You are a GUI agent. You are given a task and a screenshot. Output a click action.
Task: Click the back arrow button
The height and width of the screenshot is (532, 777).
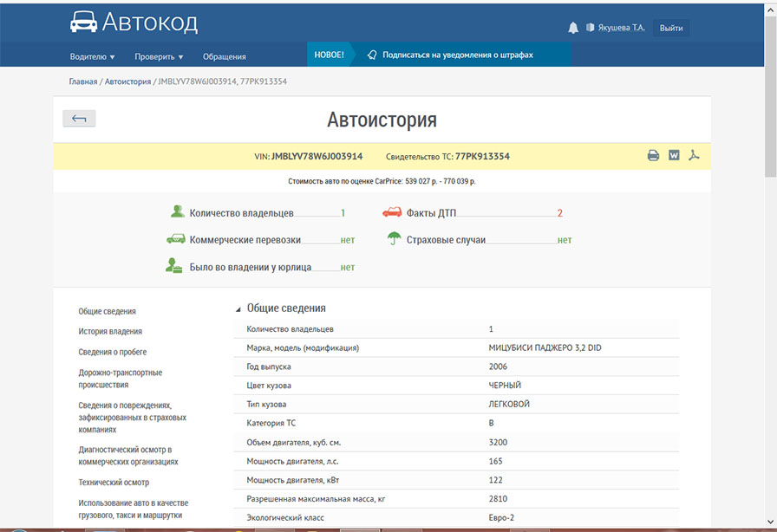coord(79,119)
